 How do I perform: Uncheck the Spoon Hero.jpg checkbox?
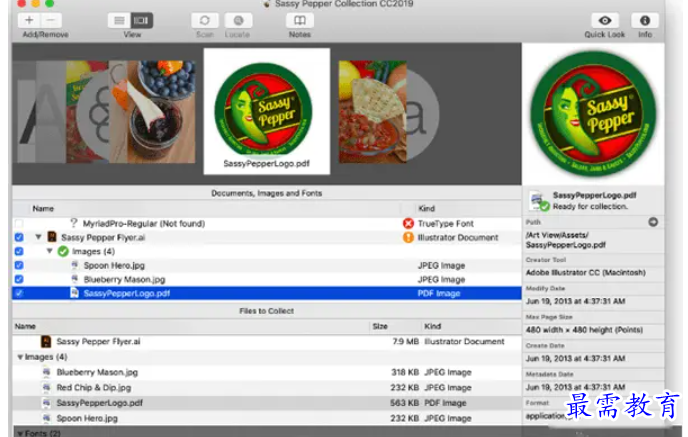pos(19,265)
